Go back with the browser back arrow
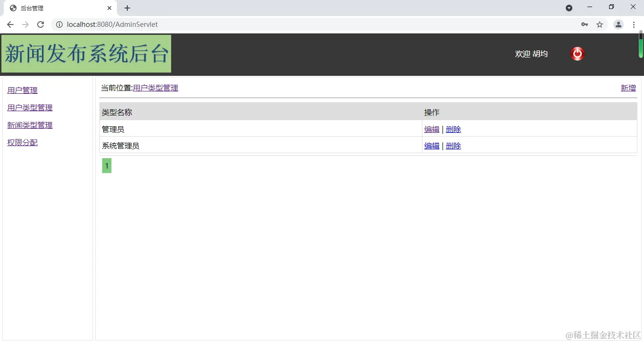644x343 pixels. tap(10, 24)
